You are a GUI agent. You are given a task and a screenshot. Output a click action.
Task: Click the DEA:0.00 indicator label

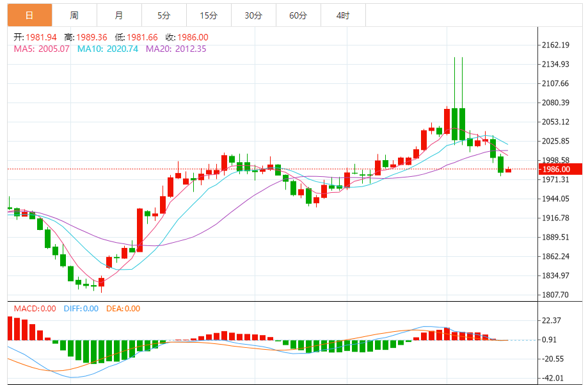tap(123, 309)
